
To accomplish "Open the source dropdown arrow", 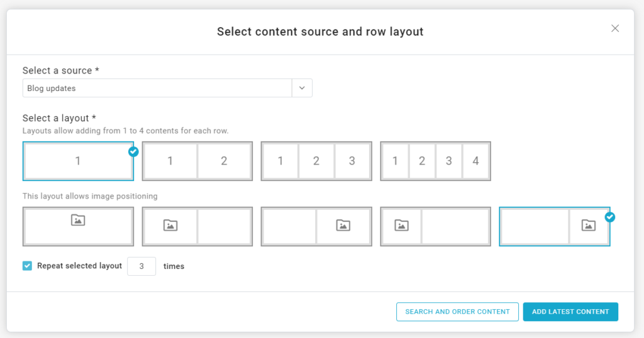I will [302, 89].
